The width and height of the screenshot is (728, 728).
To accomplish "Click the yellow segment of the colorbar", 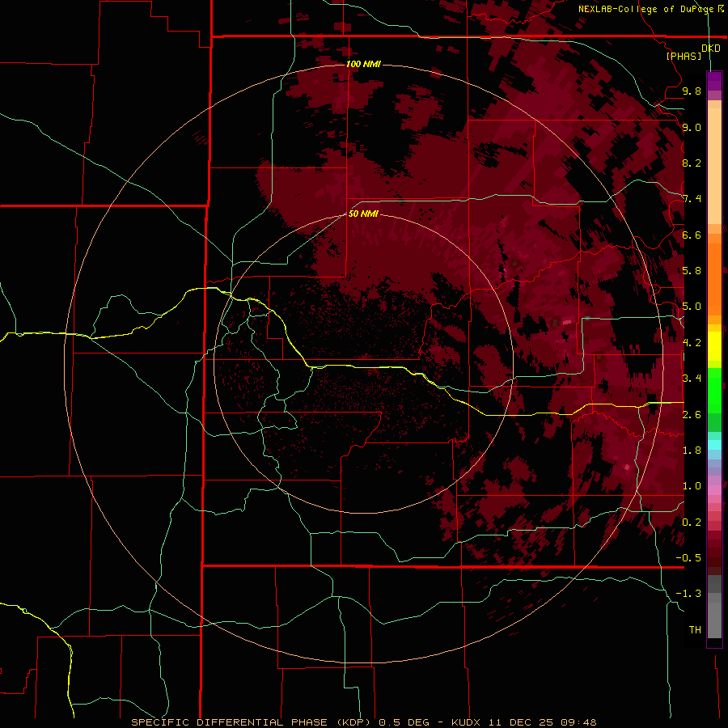I will pos(714,346).
